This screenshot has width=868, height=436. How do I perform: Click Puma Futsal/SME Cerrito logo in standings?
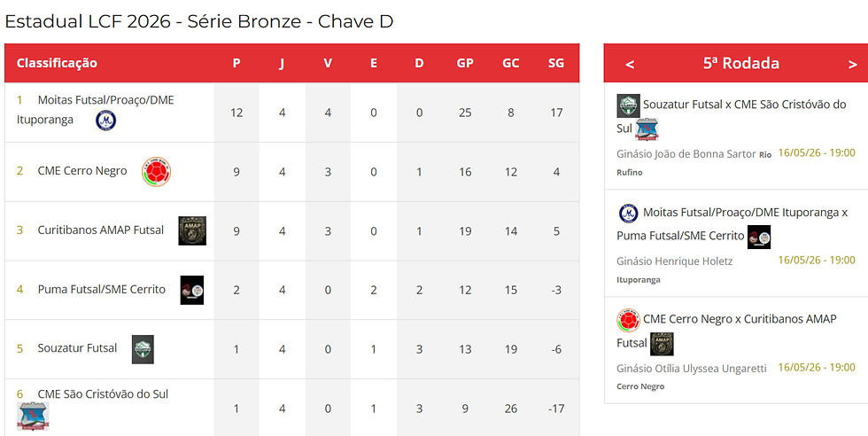192,290
